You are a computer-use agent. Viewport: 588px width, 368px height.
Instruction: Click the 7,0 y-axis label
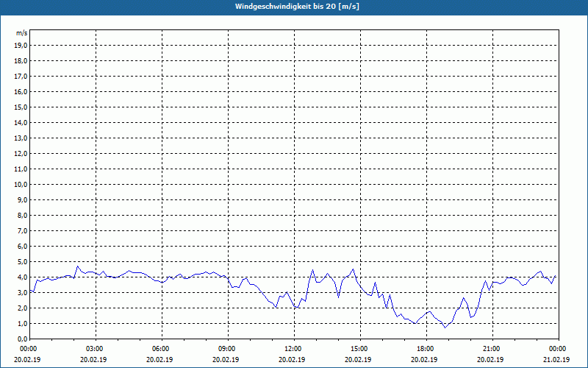(x=22, y=230)
